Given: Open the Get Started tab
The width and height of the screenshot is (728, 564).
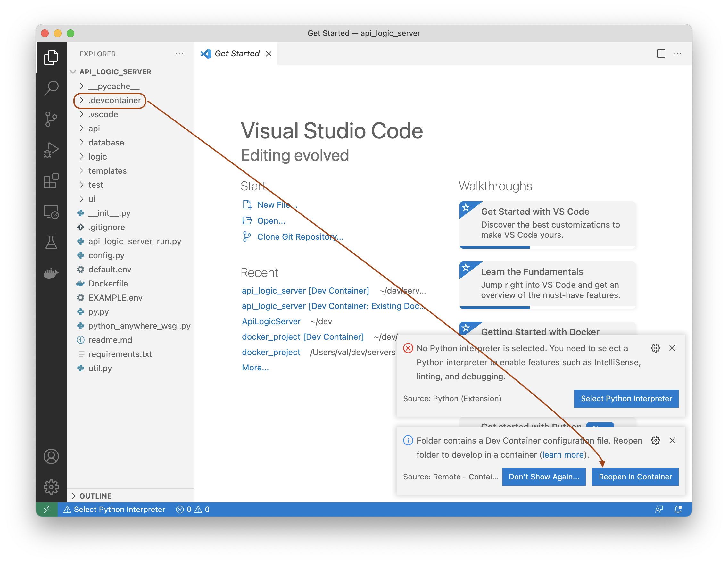Looking at the screenshot, I should [236, 54].
